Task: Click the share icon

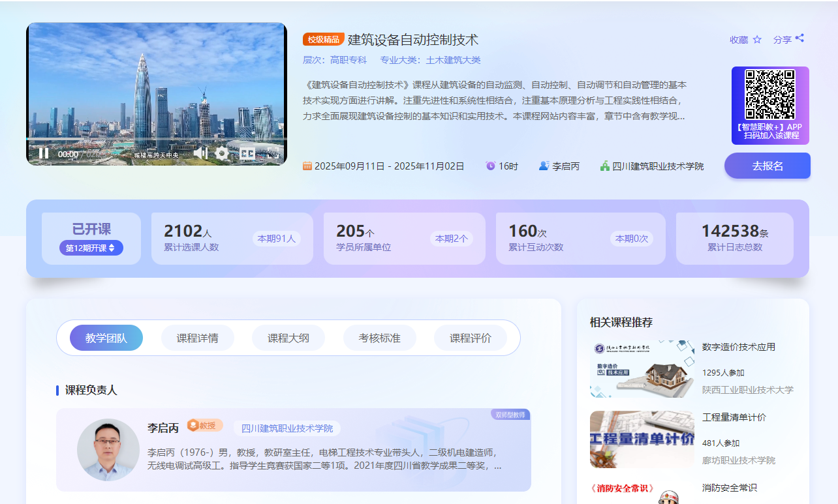Action: tap(799, 38)
